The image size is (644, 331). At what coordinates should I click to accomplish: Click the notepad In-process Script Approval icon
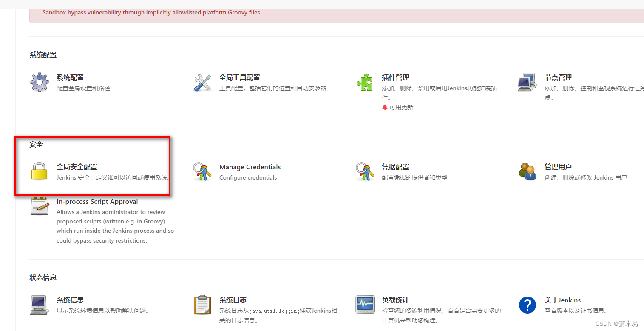click(x=40, y=206)
